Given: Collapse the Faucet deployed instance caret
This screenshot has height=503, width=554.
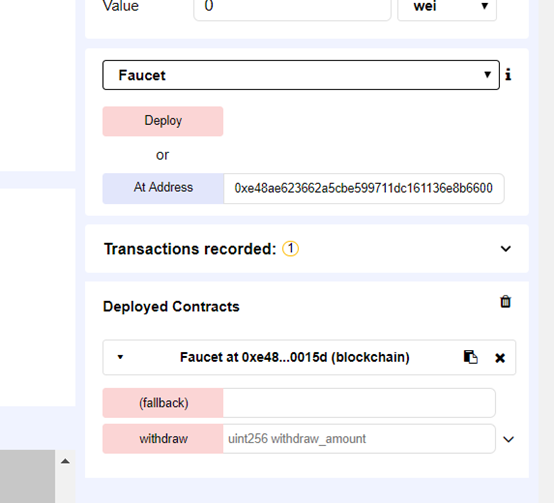Looking at the screenshot, I should [120, 357].
